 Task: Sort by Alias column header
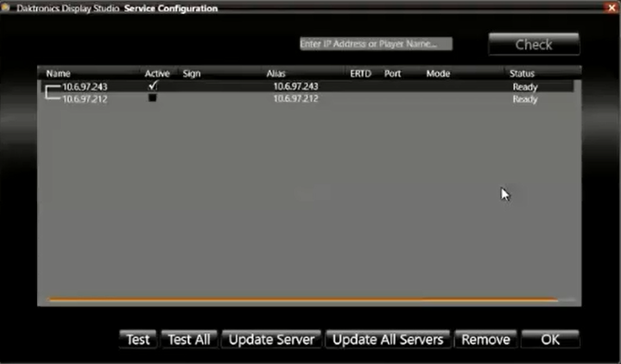(276, 73)
